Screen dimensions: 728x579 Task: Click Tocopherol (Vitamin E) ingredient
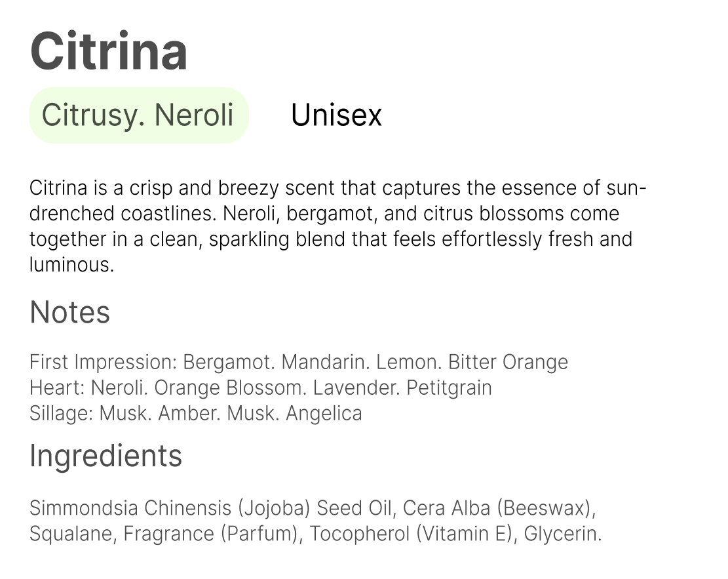click(410, 534)
